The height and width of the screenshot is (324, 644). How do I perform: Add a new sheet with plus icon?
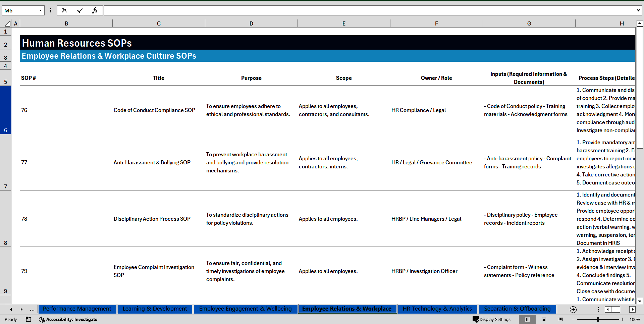tap(573, 309)
